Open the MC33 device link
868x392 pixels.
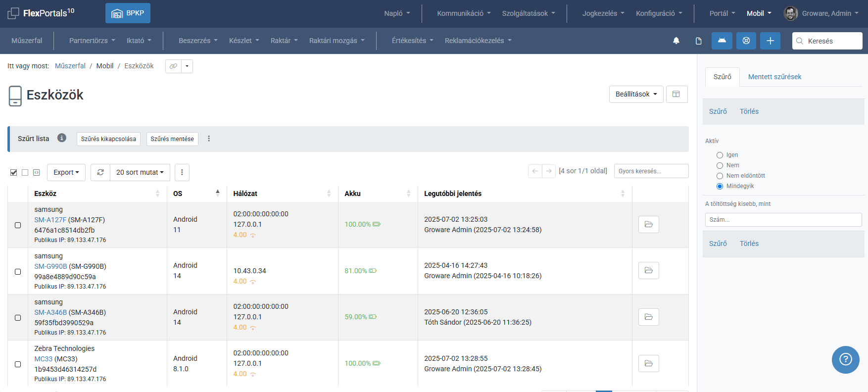[43, 359]
